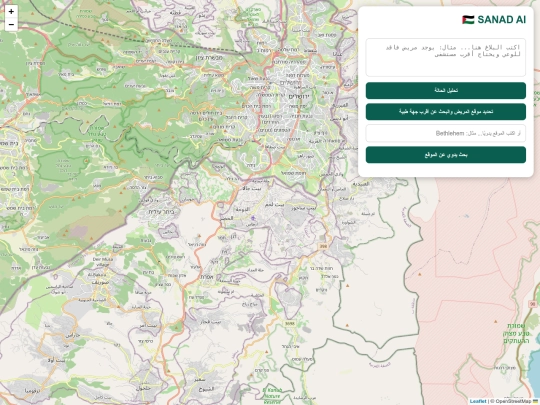The height and width of the screenshot is (405, 540).
Task: Click the SANAD AI title text
Action: click(x=501, y=20)
